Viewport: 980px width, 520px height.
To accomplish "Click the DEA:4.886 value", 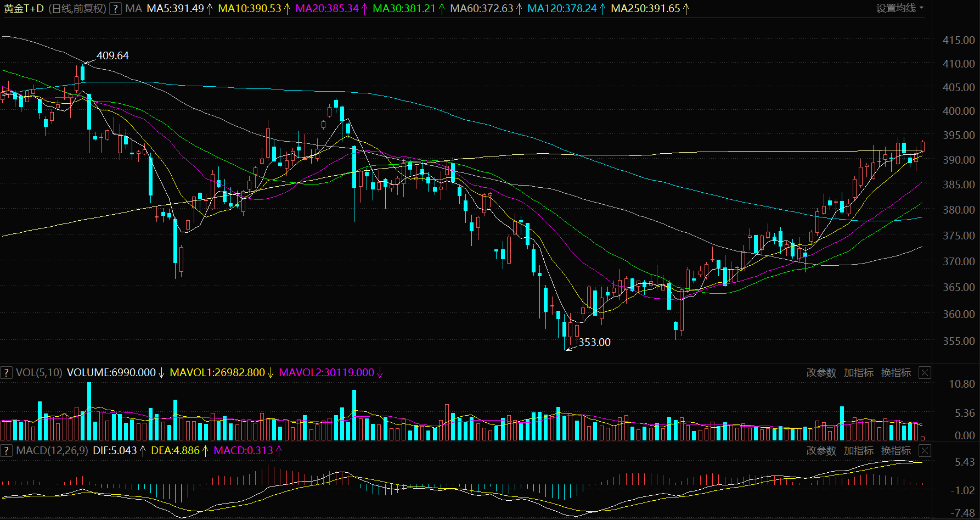I will pos(176,451).
